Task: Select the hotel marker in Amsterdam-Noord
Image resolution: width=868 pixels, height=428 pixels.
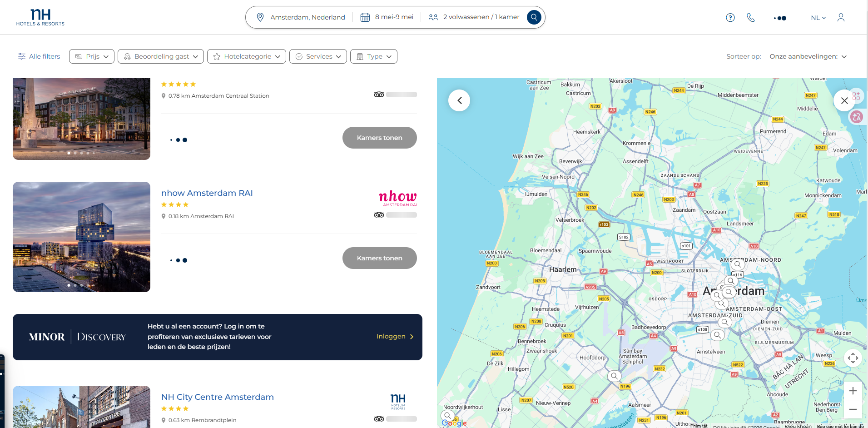Action: pyautogui.click(x=738, y=264)
